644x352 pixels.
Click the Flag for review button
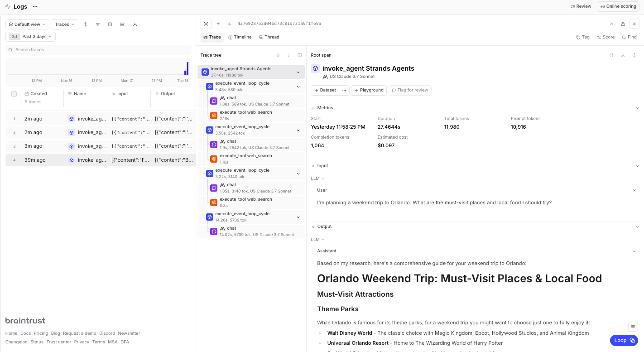(x=410, y=90)
